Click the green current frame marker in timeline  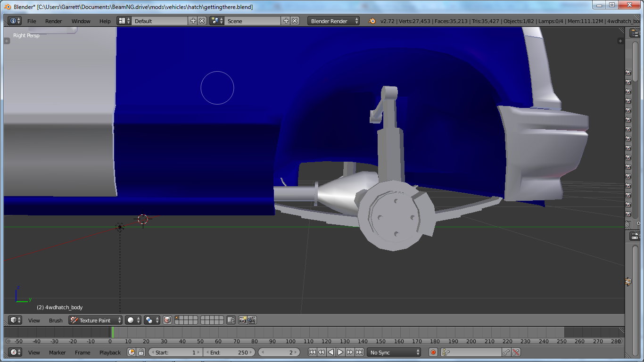click(112, 332)
